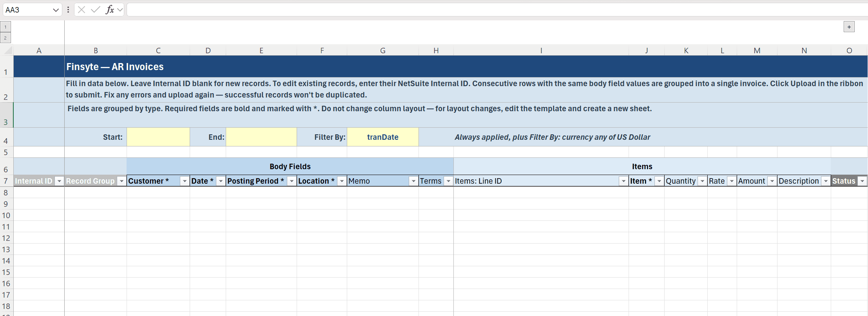This screenshot has height=316, width=868.
Task: Open the Quantity filter dropdown
Action: pyautogui.click(x=702, y=181)
